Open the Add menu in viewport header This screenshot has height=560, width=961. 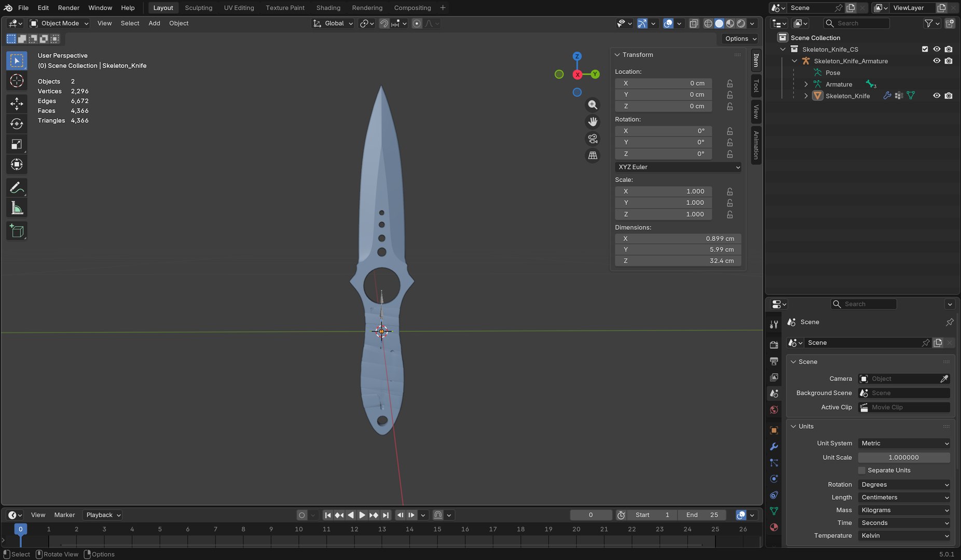(154, 23)
